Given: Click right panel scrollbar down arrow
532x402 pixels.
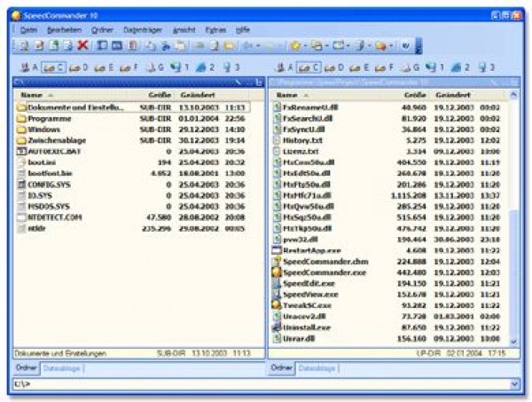Looking at the screenshot, I should pos(514,342).
